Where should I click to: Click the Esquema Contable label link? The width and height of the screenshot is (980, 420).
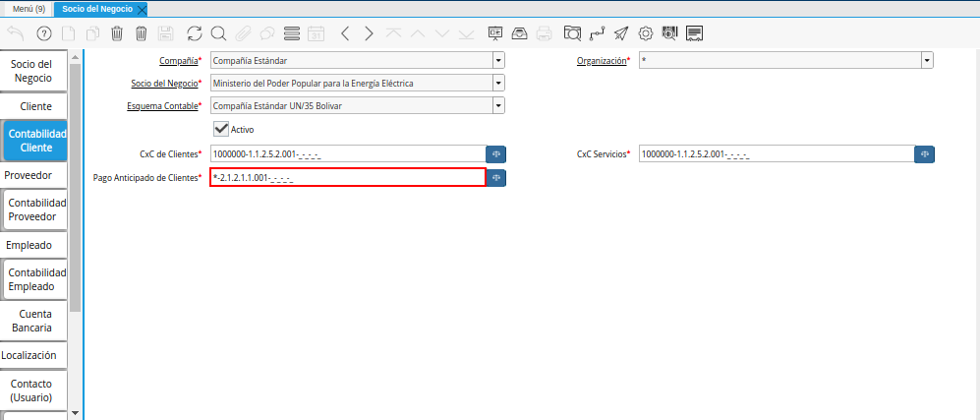click(162, 105)
